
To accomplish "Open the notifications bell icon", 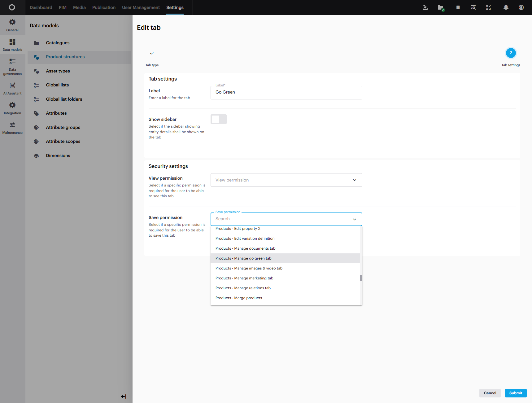I will pos(506,7).
